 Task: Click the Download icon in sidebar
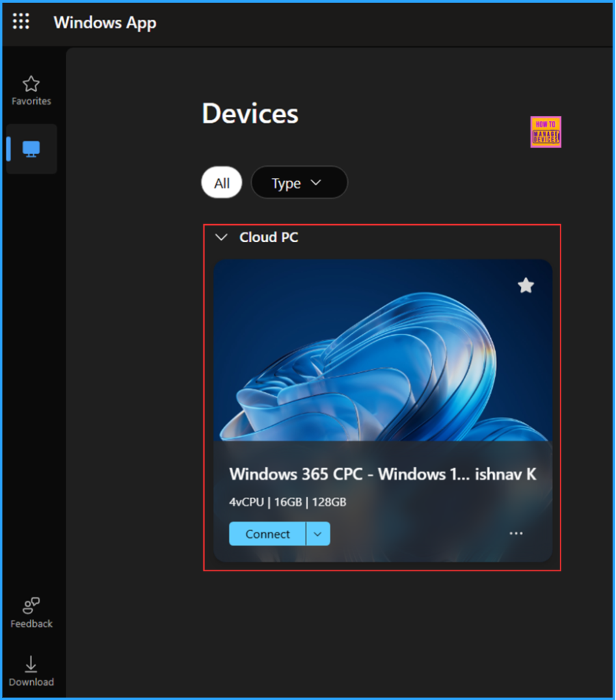tap(31, 671)
